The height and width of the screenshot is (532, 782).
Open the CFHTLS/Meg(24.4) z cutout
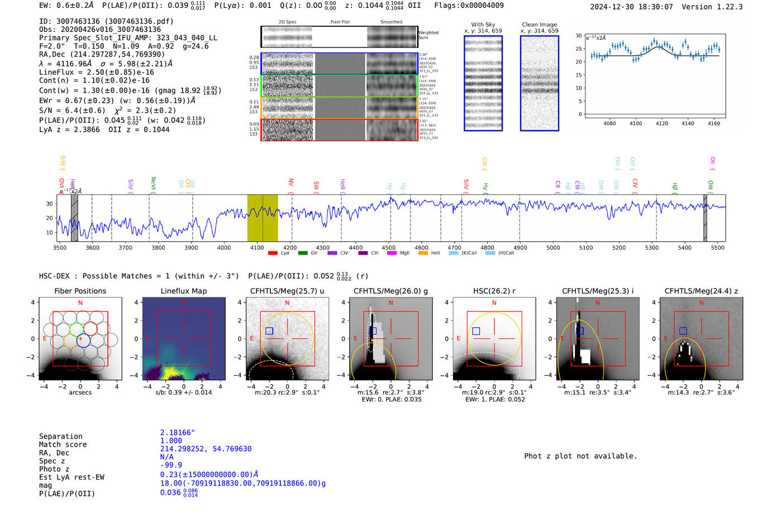702,339
